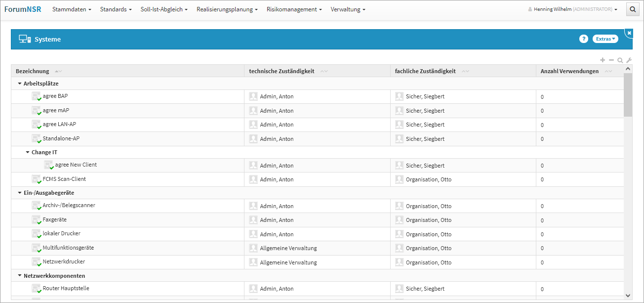
Task: Click the plus icon above the table
Action: point(603,60)
